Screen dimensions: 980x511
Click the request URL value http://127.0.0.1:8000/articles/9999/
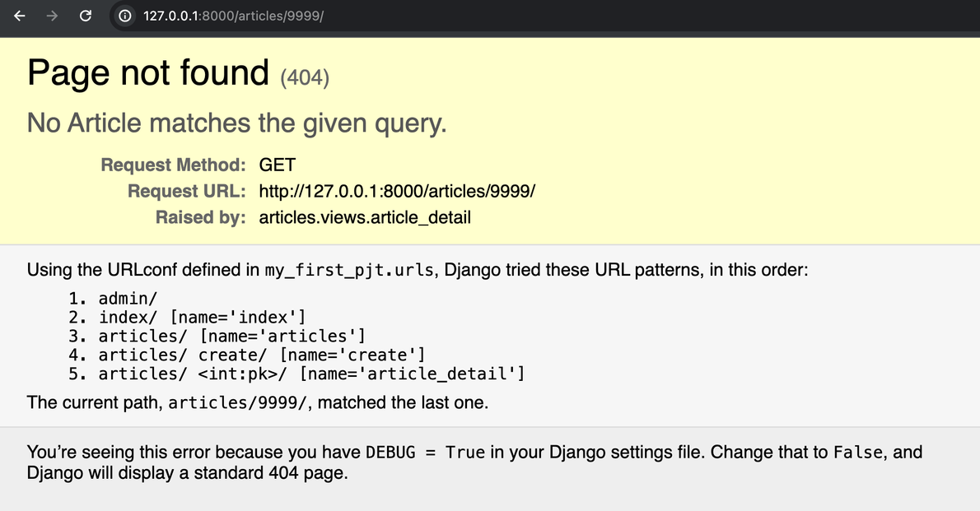[x=397, y=191]
